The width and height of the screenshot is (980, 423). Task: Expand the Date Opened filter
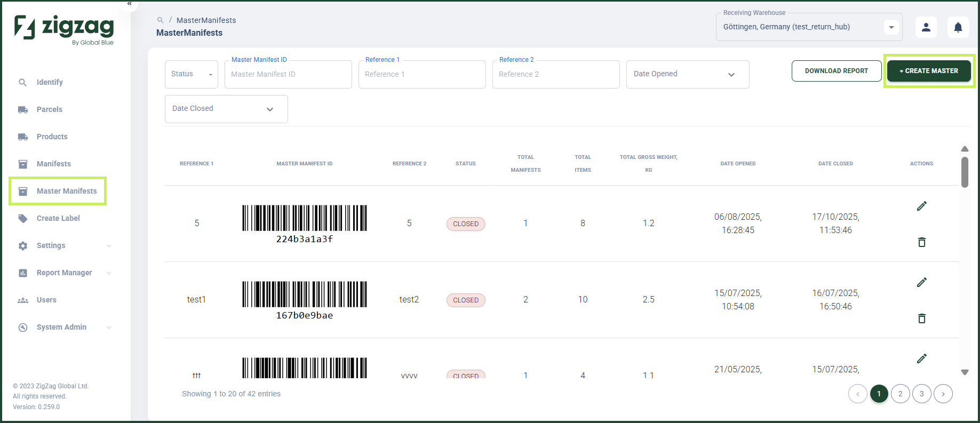click(688, 74)
